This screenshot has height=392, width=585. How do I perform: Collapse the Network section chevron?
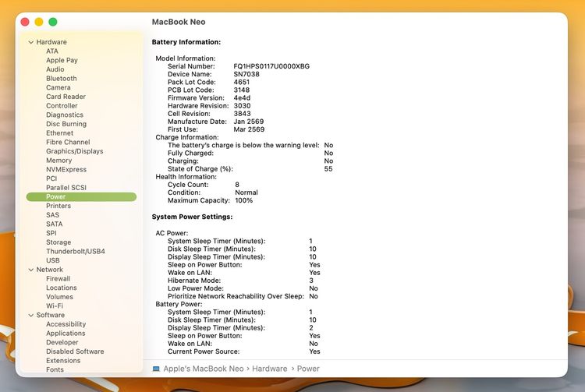click(x=31, y=270)
